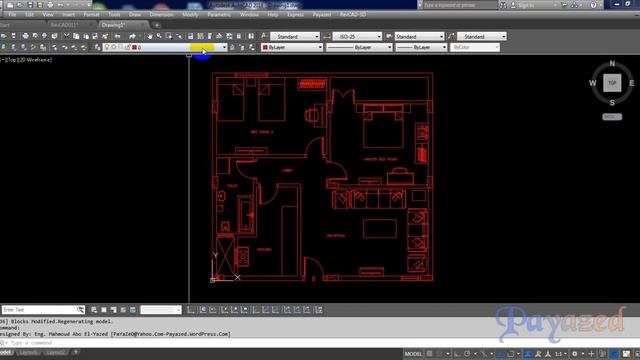Click Make Object's Layer Current icon
Viewport: 640px width, 360px height.
232,47
